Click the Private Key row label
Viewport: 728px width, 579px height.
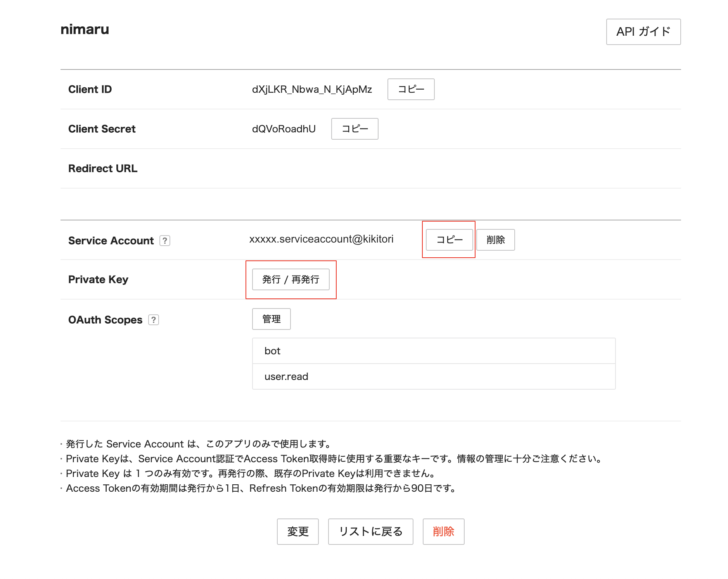point(98,279)
